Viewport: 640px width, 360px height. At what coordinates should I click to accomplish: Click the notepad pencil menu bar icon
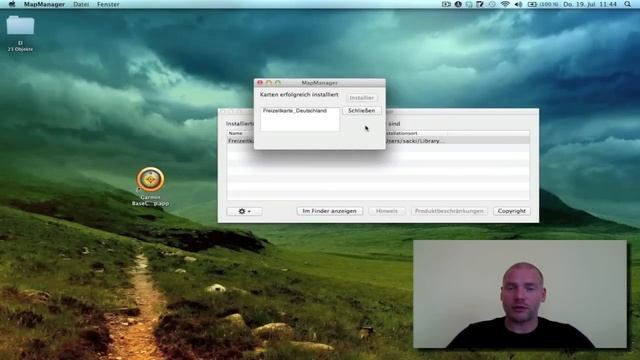coord(480,4)
